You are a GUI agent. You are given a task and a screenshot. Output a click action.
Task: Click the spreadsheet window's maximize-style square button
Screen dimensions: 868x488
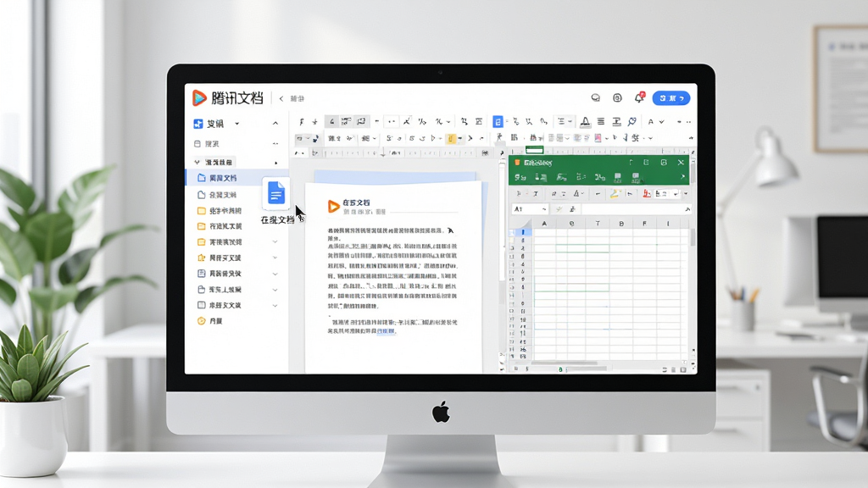point(663,162)
